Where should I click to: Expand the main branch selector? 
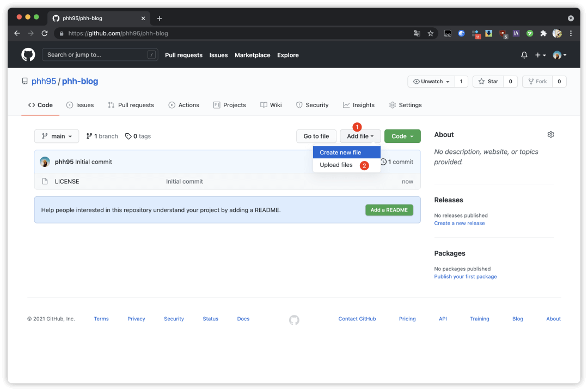pyautogui.click(x=57, y=136)
